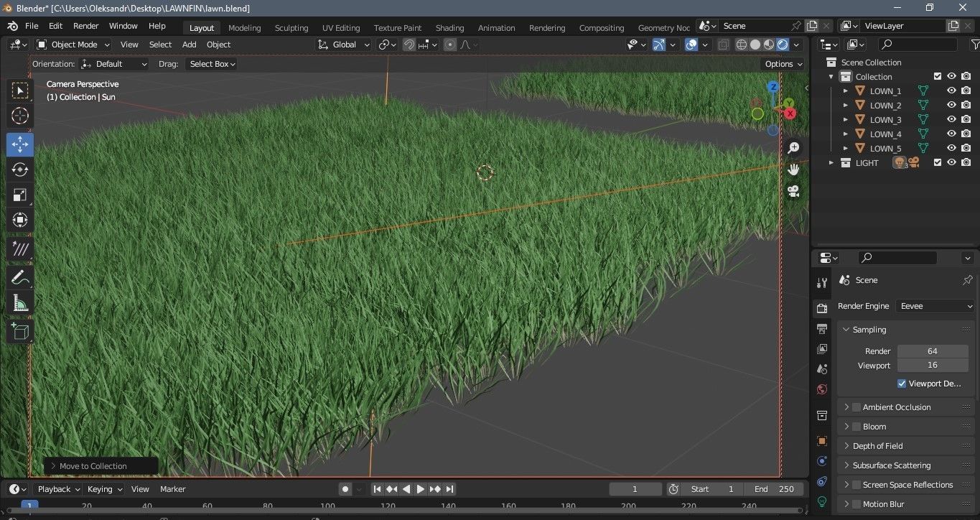Open the Output properties tab
This screenshot has width=980, height=520.
point(822,328)
